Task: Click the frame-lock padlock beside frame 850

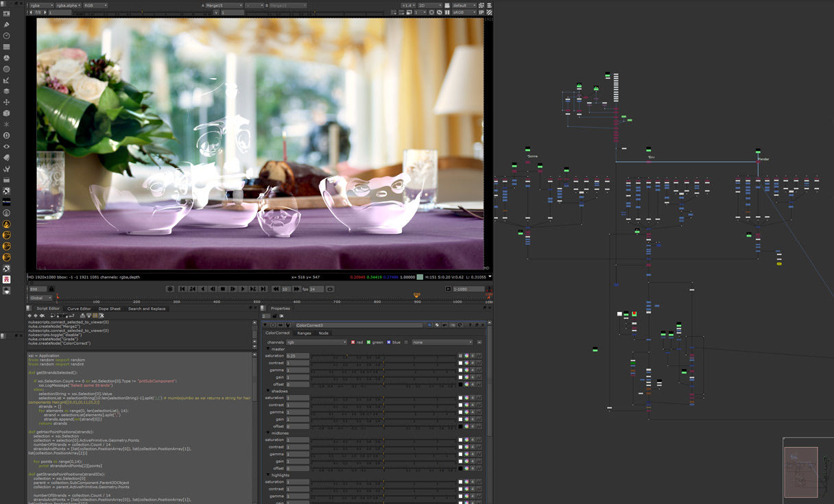Action: click(51, 289)
